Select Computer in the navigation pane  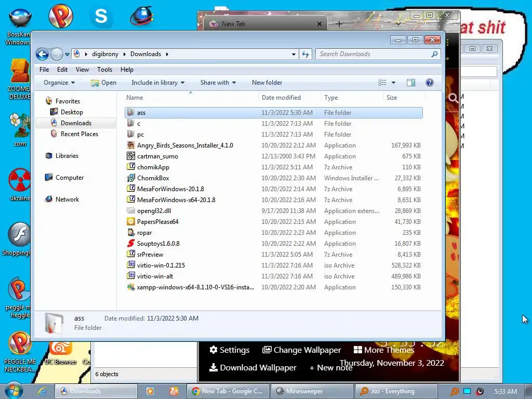pyautogui.click(x=70, y=178)
